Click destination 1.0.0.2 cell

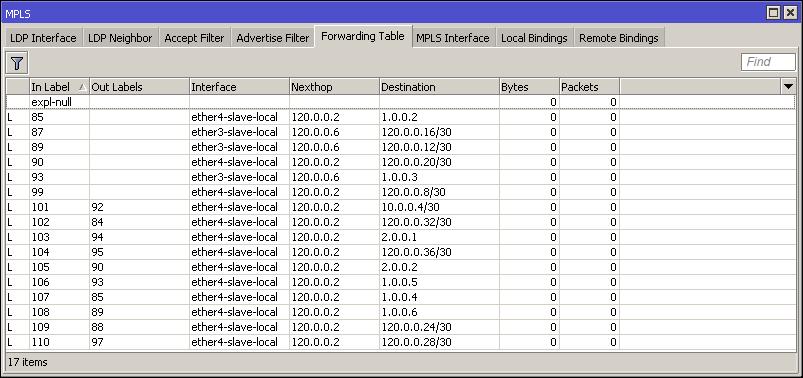439,117
